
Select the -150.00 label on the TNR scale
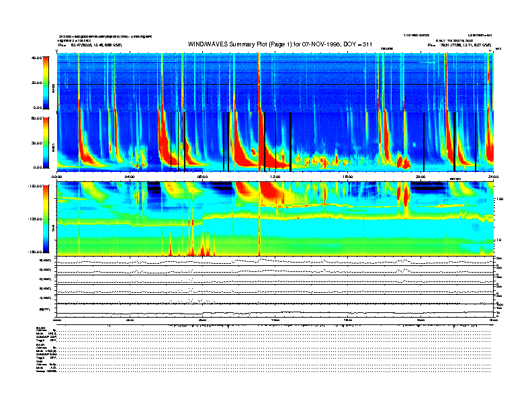(35, 252)
